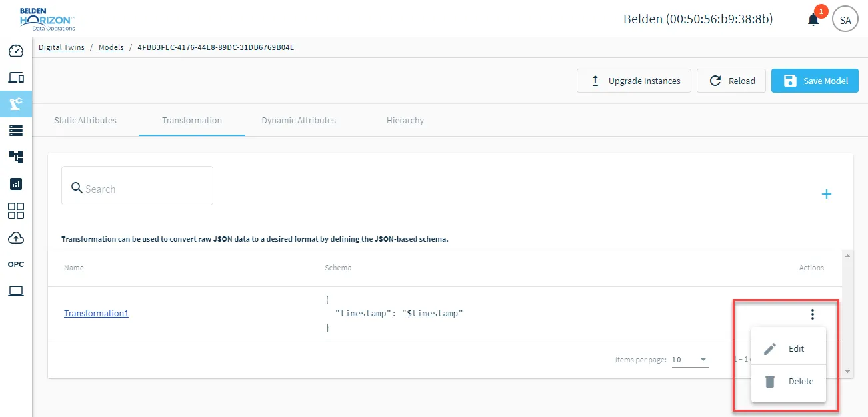Click the model ID 4FBB3FEC breadcrumb text
This screenshot has height=417, width=868.
tap(216, 47)
